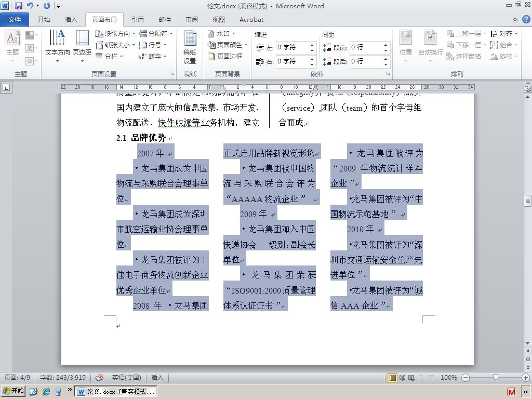
Task: Open Page Color (页面颜色) palette
Action: [x=228, y=45]
